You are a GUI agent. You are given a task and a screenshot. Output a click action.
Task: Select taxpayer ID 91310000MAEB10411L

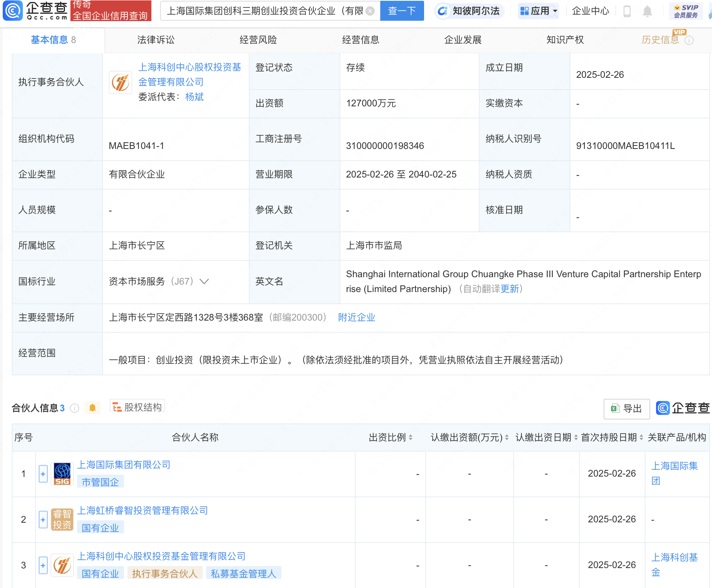pyautogui.click(x=625, y=146)
